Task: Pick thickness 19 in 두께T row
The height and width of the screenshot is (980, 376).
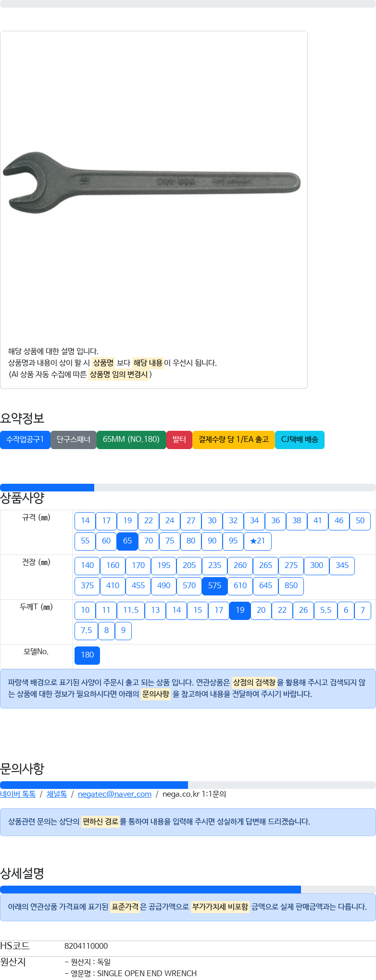Action: click(x=240, y=610)
